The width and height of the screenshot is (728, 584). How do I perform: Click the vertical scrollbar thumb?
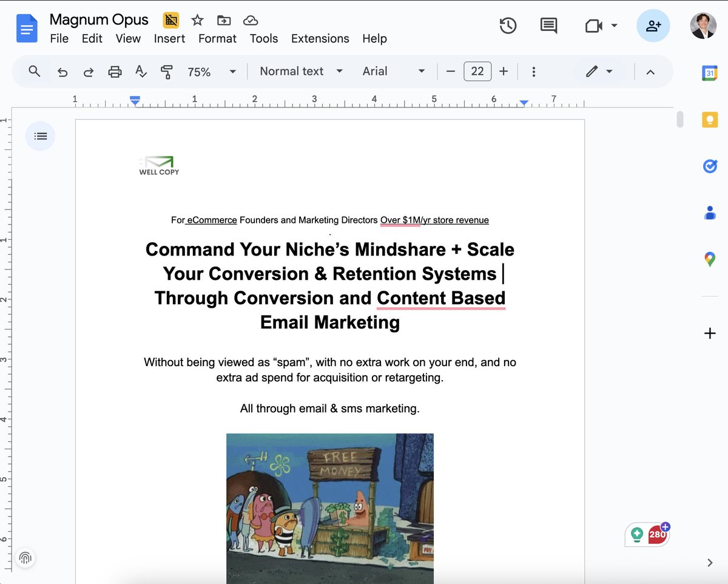[x=680, y=119]
